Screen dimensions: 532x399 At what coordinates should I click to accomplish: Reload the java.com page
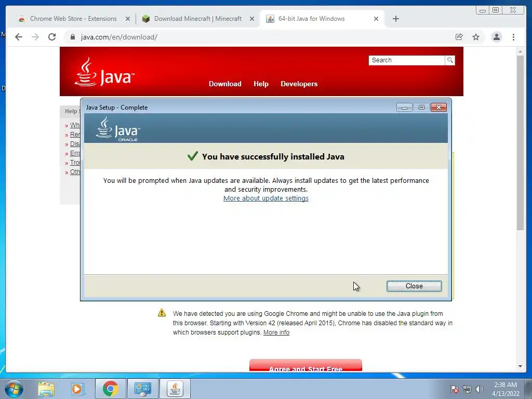(52, 37)
